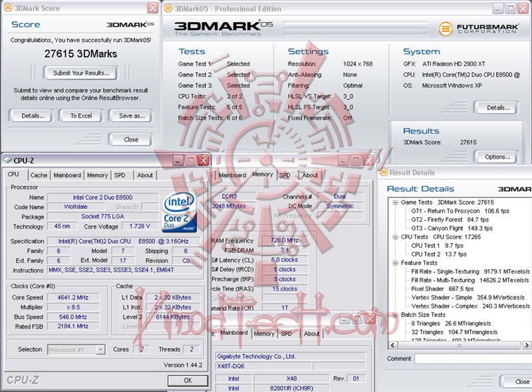
Task: Close the memory CPU-Z window via X
Action: coord(368,160)
